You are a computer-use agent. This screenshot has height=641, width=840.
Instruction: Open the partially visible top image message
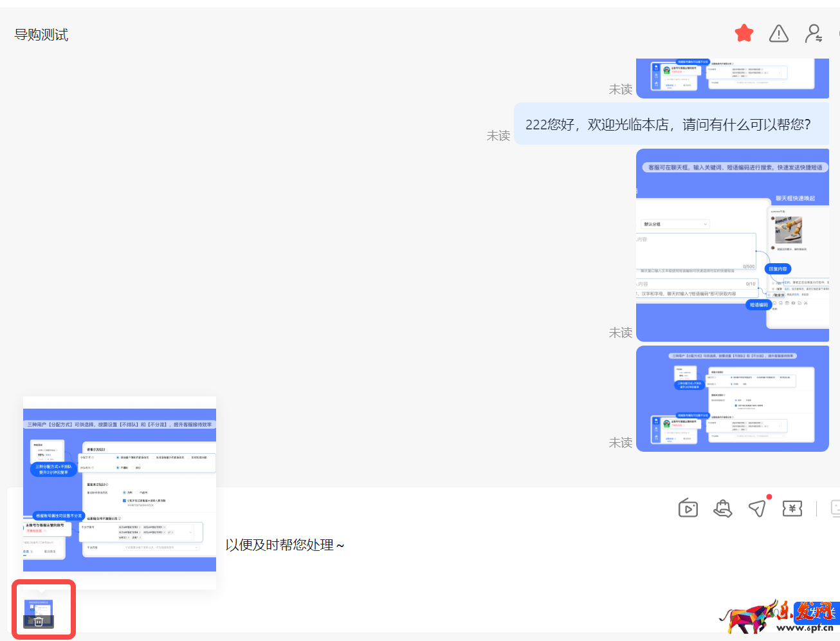coord(732,79)
